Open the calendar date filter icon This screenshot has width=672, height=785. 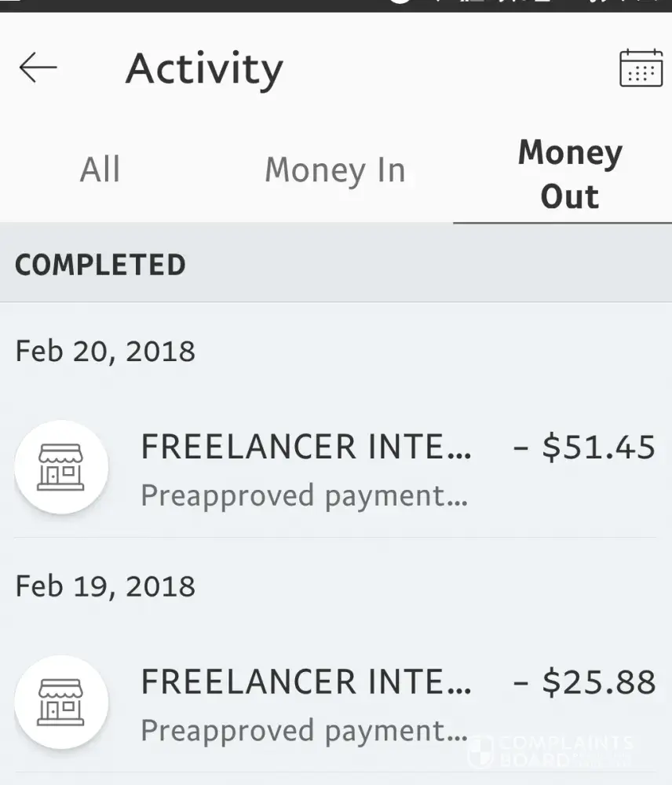pos(641,68)
